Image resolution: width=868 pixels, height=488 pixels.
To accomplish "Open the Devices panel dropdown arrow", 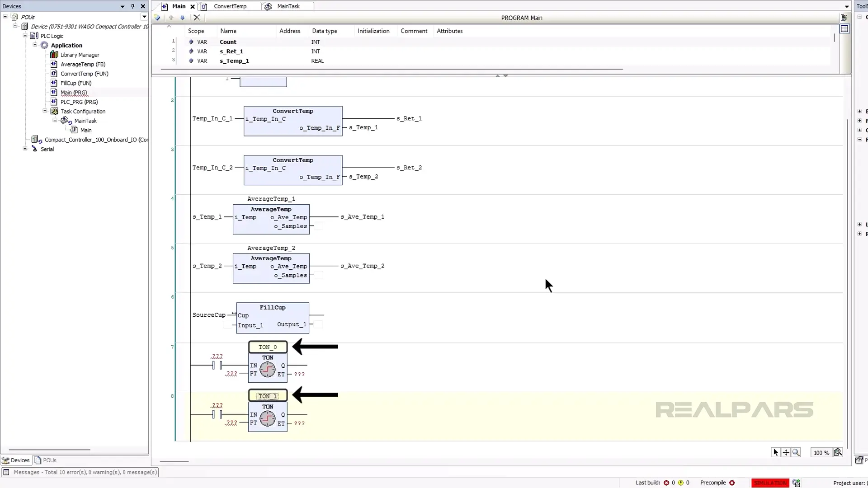I will coord(122,6).
